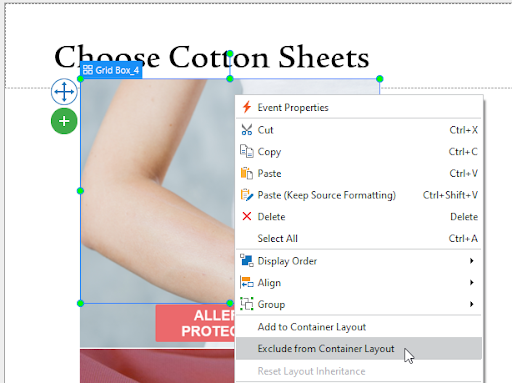512x383 pixels.
Task: Click the Event Properties lightning icon
Action: (x=247, y=107)
